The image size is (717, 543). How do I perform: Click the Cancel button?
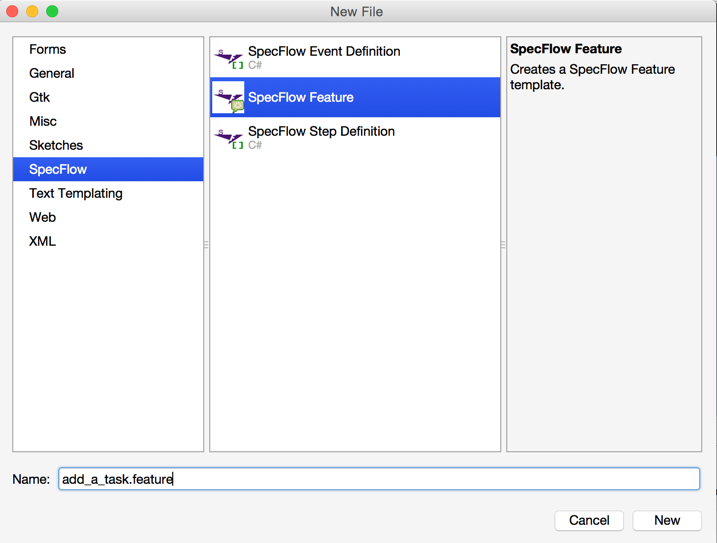(x=589, y=521)
